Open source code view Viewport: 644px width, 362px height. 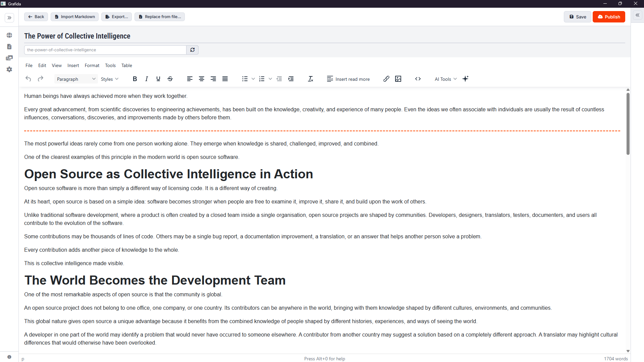tap(418, 79)
